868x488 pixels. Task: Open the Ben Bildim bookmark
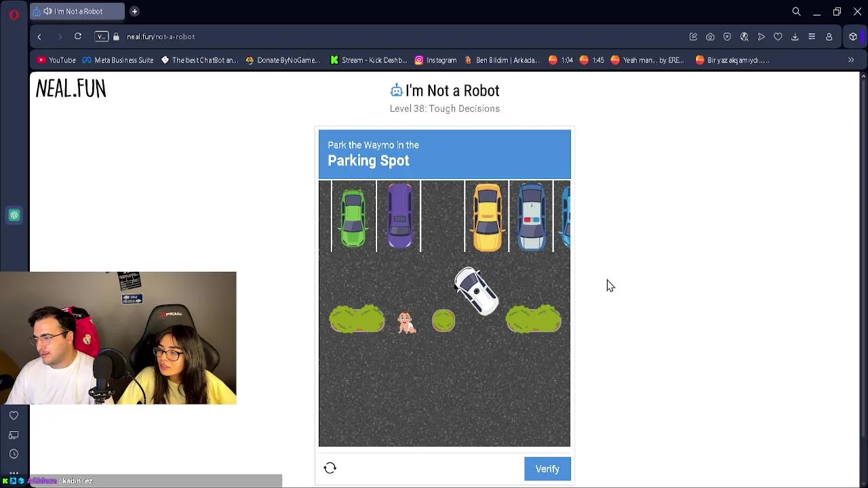(501, 60)
